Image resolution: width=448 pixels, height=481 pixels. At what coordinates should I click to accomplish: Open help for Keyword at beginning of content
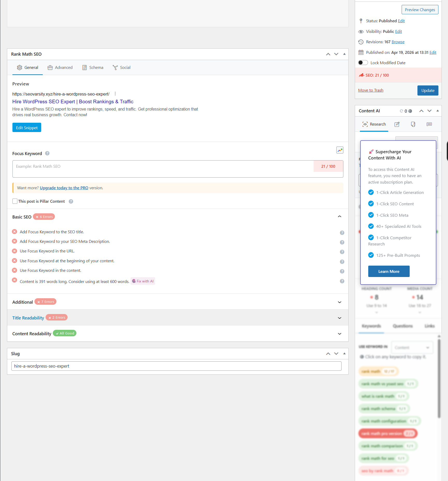pyautogui.click(x=342, y=262)
